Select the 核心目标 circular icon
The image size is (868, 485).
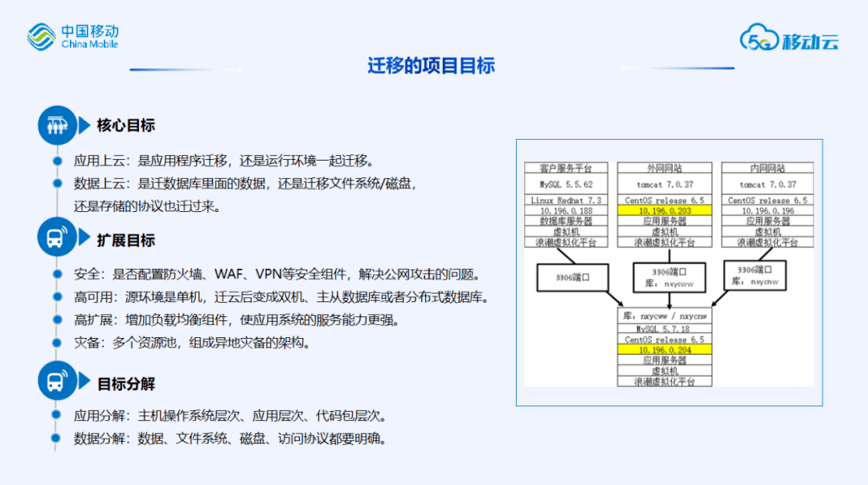[58, 125]
